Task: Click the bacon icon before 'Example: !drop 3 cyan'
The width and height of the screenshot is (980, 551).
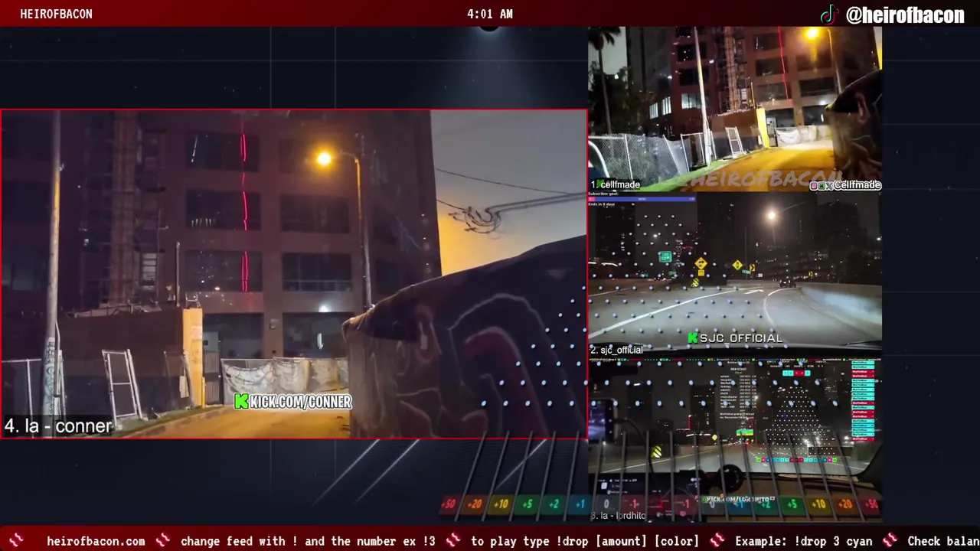Action: (717, 540)
